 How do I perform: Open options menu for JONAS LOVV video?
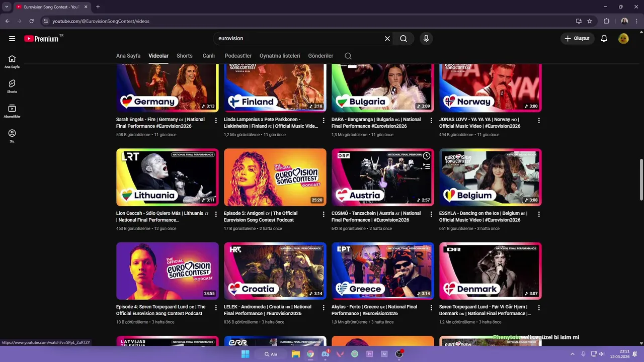click(539, 121)
